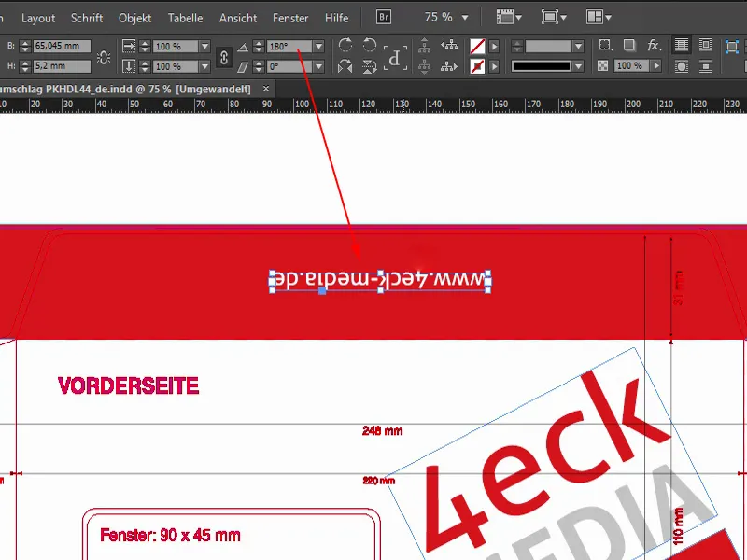Click the rotation angle field 180°
This screenshot has width=747, height=560.
click(289, 46)
